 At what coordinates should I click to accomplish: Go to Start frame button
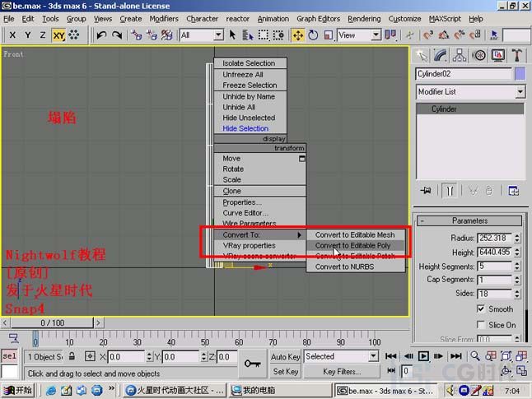pos(390,356)
